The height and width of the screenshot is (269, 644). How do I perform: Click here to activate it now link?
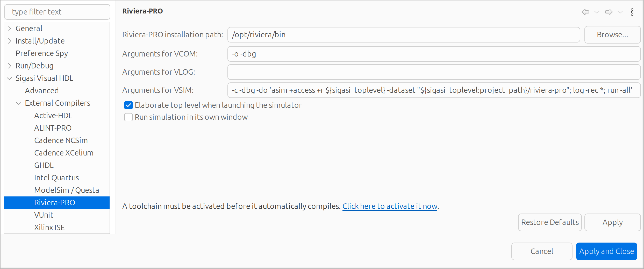(x=390, y=206)
